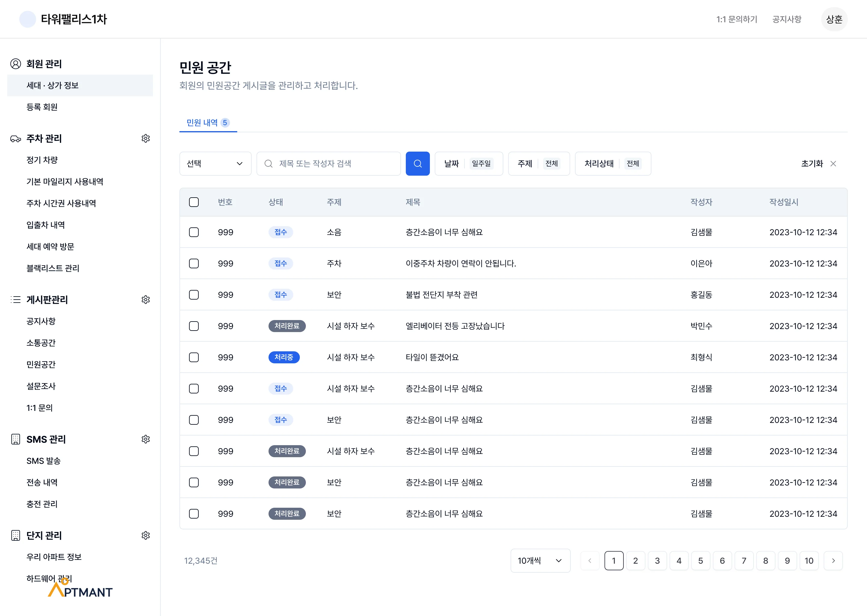Check the row titled 타일이 뜯겼어요
The image size is (867, 616).
click(194, 357)
